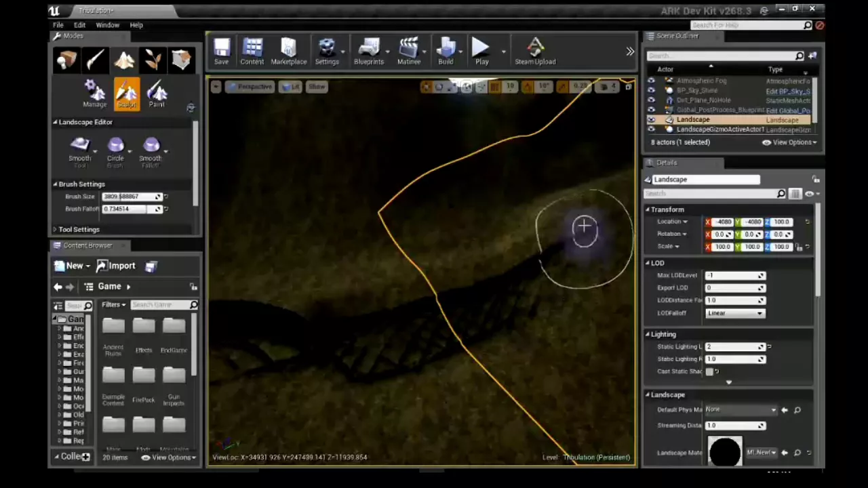Maximize viewport using corner icon
The width and height of the screenshot is (868, 488).
pyautogui.click(x=629, y=87)
